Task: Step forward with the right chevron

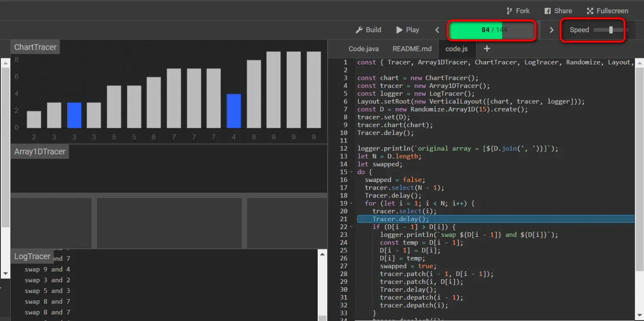Action: pos(552,30)
